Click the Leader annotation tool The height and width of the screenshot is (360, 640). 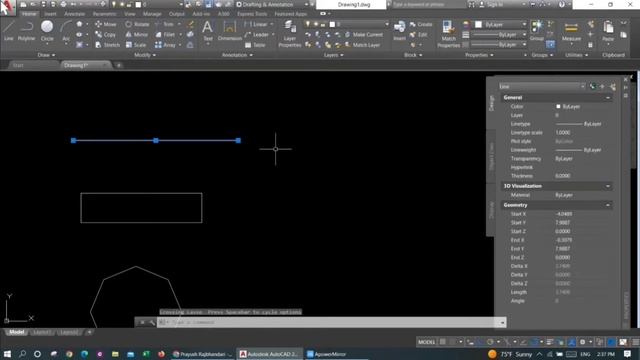pos(257,35)
